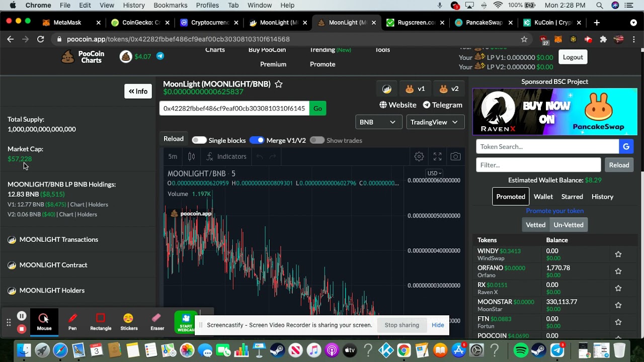The width and height of the screenshot is (644, 362).
Task: Stop the Screencastify recording
Action: pos(22,329)
